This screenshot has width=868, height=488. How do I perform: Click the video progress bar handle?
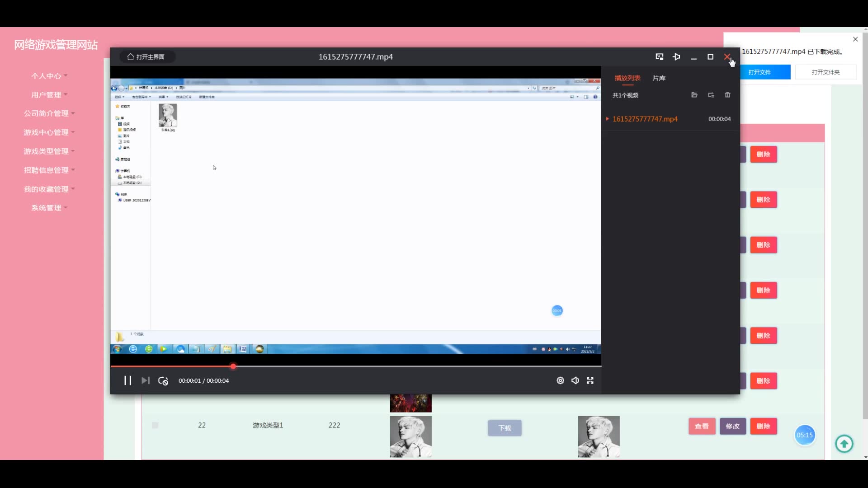(x=233, y=366)
